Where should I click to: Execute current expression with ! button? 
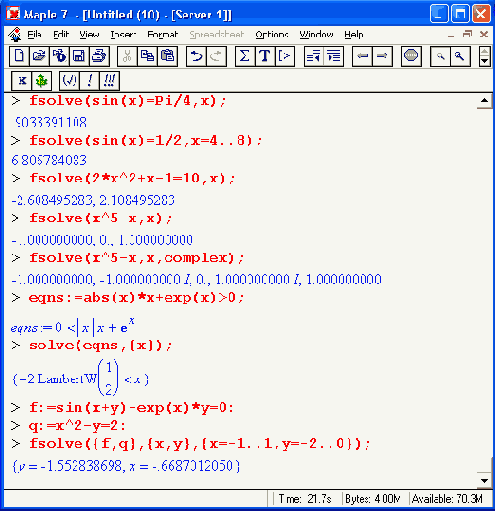89,81
